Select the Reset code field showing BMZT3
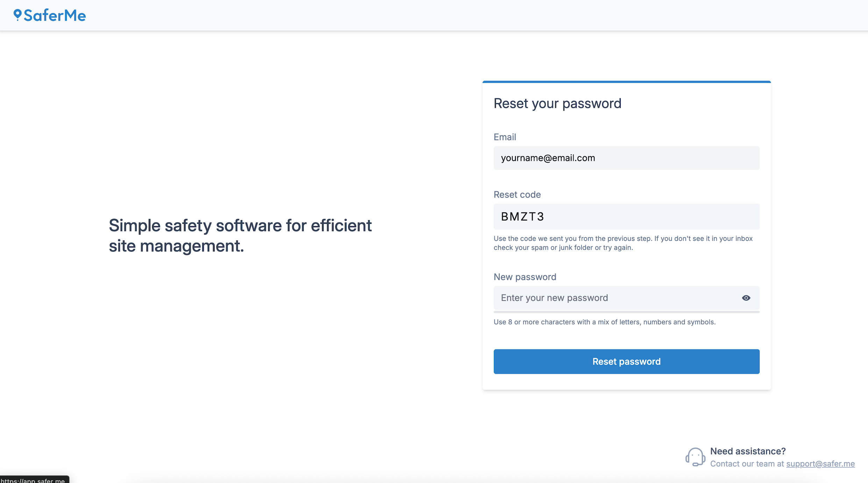The width and height of the screenshot is (868, 483). [626, 216]
